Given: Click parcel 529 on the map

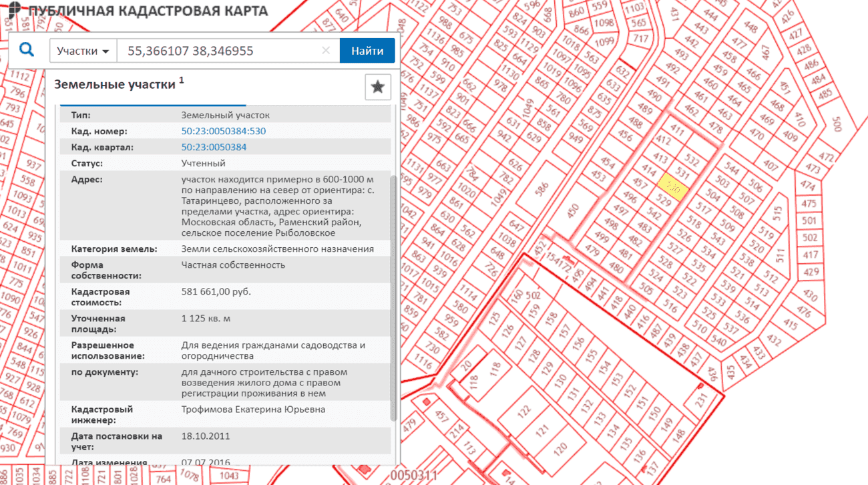Looking at the screenshot, I should pos(663,200).
